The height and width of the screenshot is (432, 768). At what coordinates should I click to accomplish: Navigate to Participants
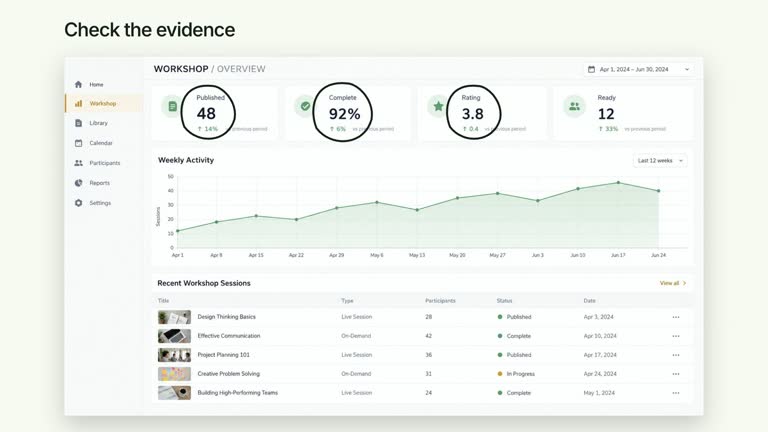coord(104,163)
